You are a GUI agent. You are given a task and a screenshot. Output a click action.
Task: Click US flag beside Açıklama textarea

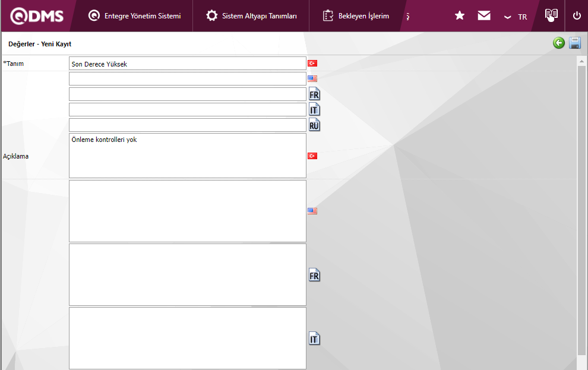[x=312, y=211]
